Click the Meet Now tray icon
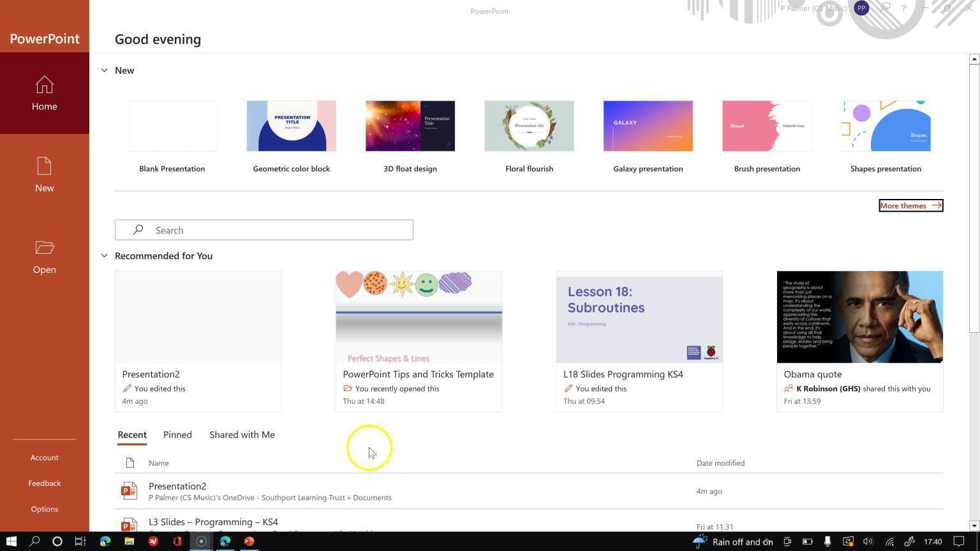 pos(787,541)
